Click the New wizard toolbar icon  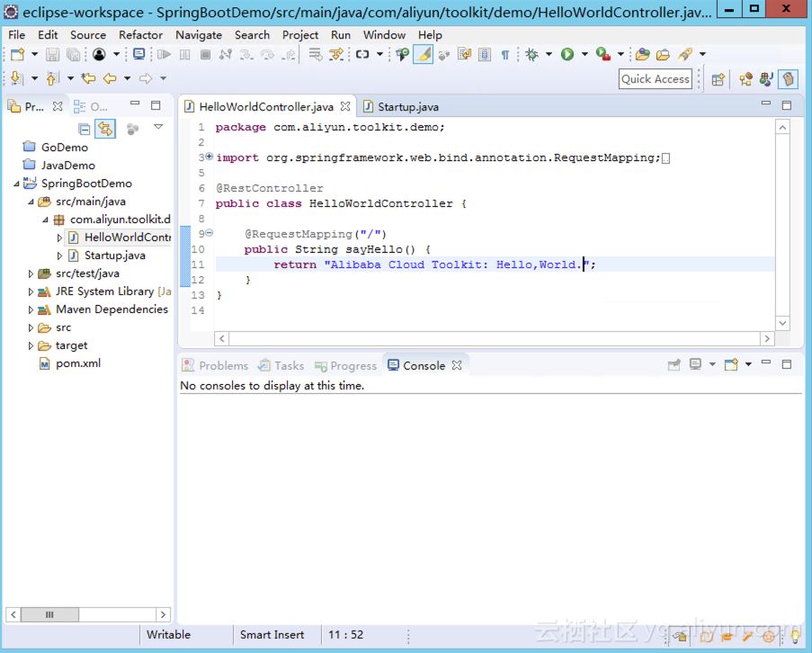pyautogui.click(x=18, y=54)
